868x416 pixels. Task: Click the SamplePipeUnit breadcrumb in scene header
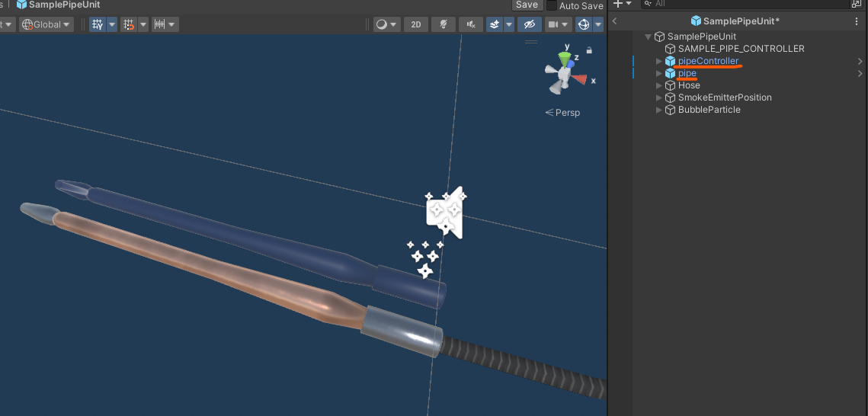58,5
